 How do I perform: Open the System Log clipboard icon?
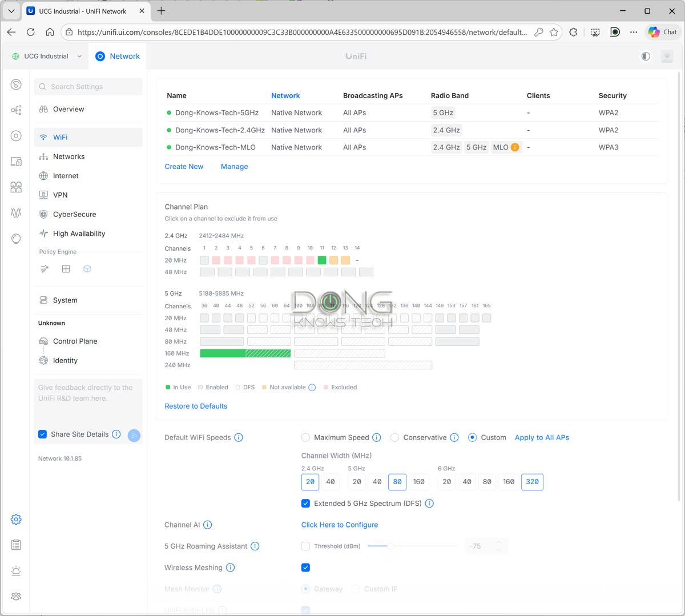point(16,545)
